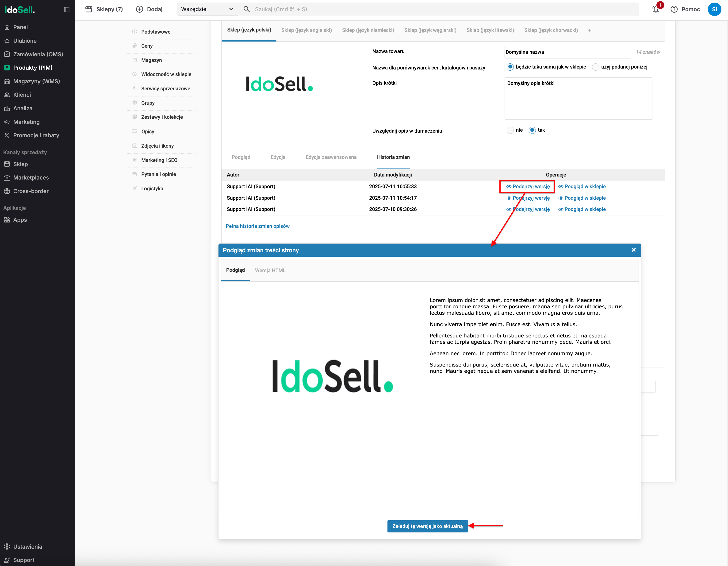The image size is (728, 566).
Task: Go to Panel via the home icon
Action: (x=7, y=27)
